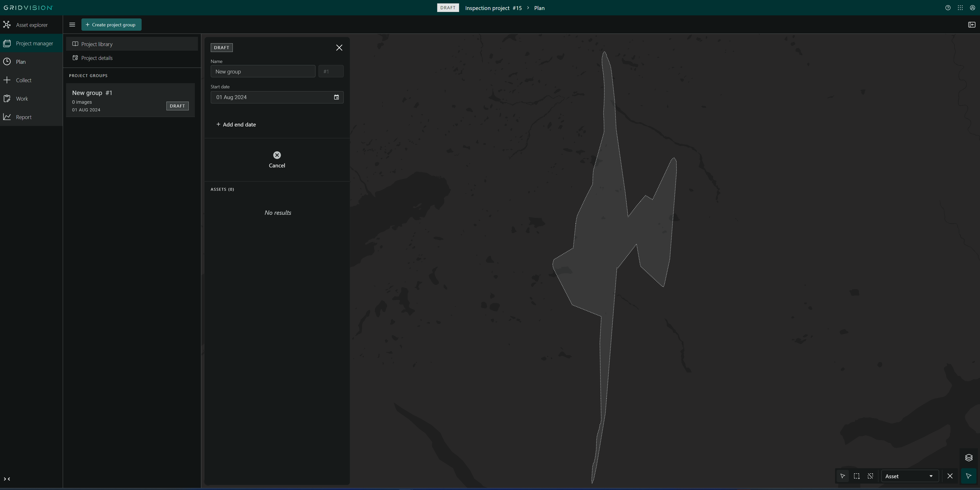
Task: Open the apps grid menu
Action: coord(960,8)
